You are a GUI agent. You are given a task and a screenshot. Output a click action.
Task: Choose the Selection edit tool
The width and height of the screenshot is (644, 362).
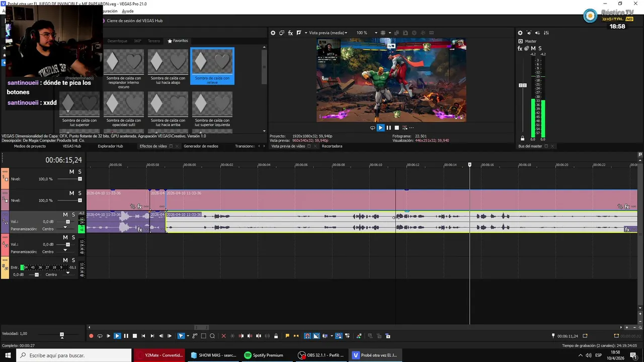pos(203,336)
